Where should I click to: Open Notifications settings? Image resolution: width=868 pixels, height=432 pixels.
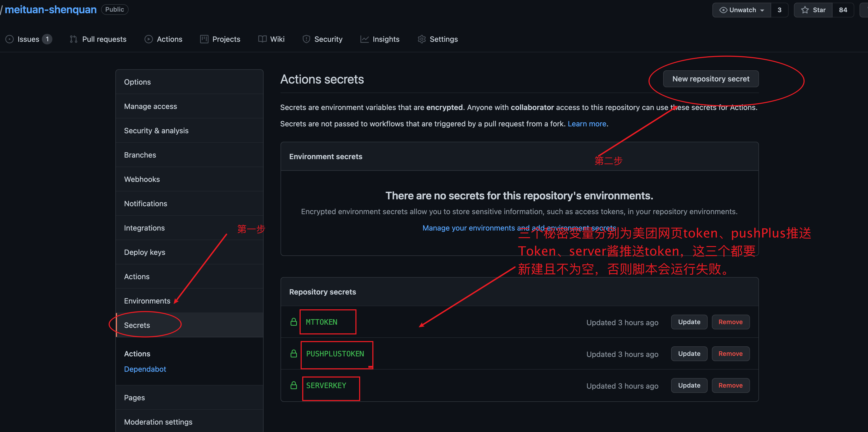tap(189, 204)
